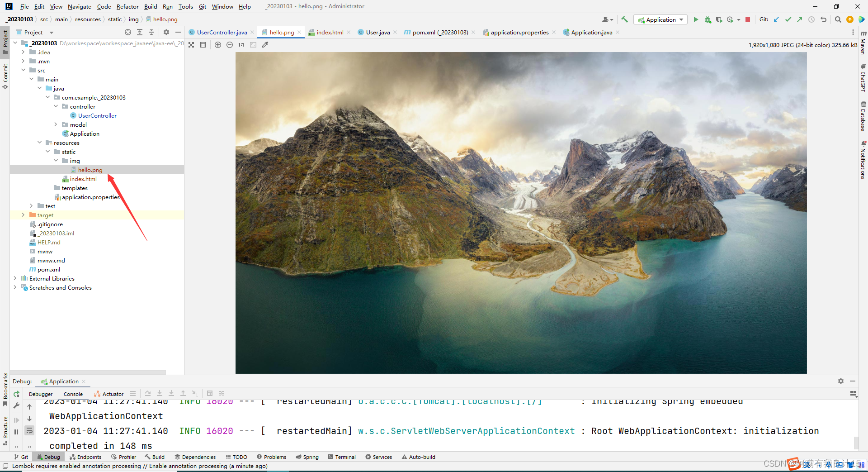Open the Application run configuration dropdown
Screen dimensions: 868x472
coord(660,19)
